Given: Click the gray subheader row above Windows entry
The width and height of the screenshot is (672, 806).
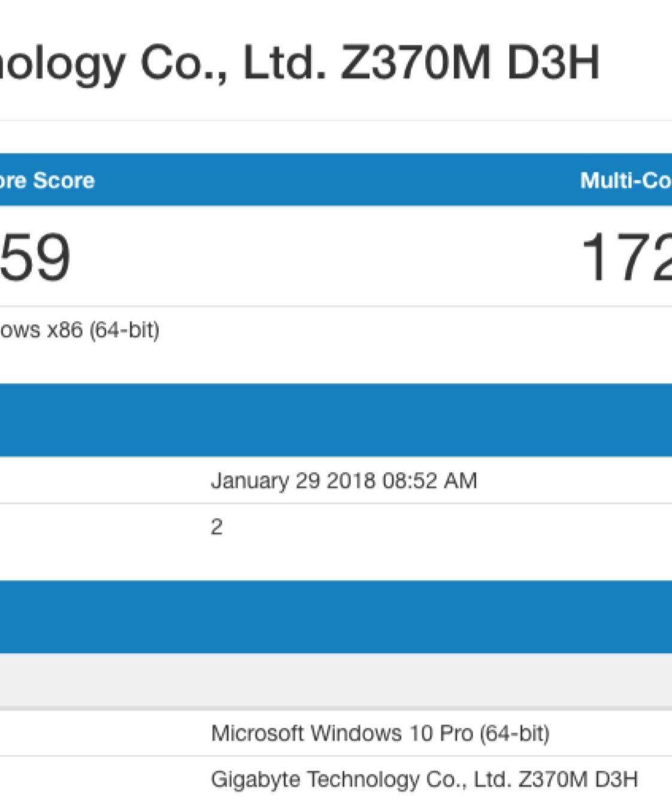Looking at the screenshot, I should (335, 680).
